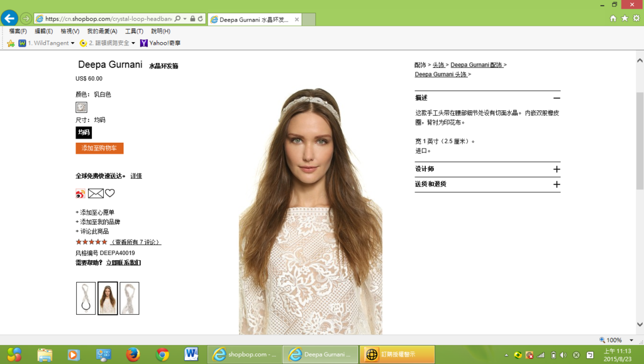
Task: Click the page scrollbar up arrow
Action: [x=640, y=60]
